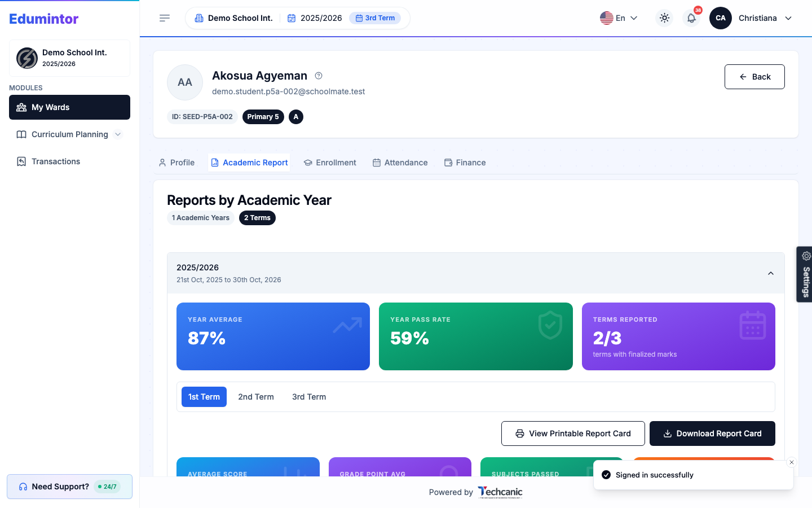The height and width of the screenshot is (508, 812).
Task: Click the 3rd Term badge in header
Action: 375,18
